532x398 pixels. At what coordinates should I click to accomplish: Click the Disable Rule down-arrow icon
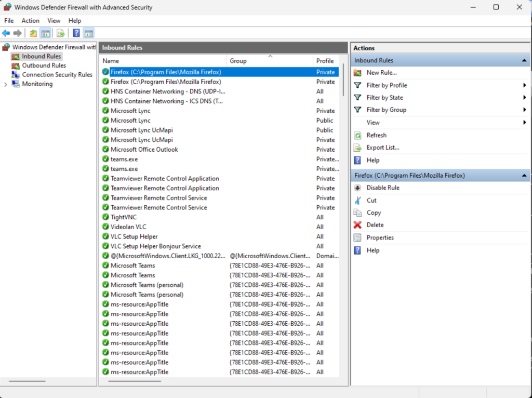tap(357, 188)
